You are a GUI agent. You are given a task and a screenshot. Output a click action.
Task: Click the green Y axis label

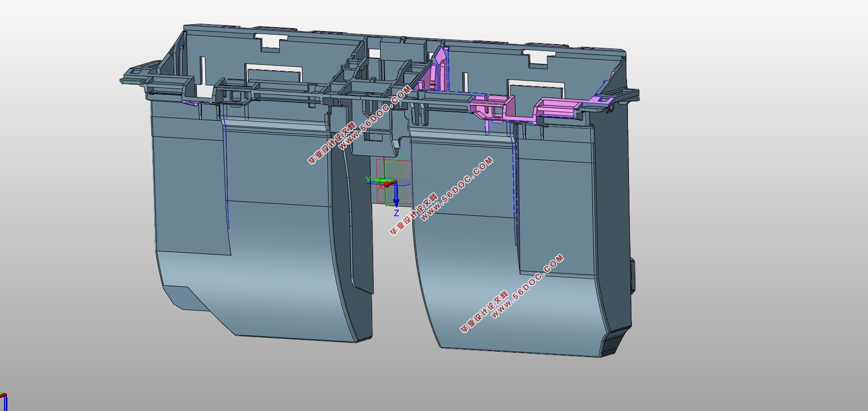tap(368, 179)
